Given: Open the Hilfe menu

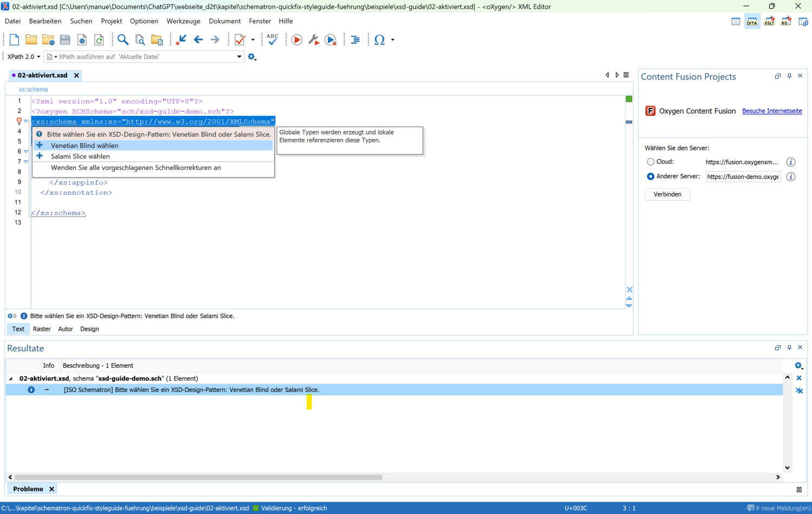Looking at the screenshot, I should click(286, 21).
